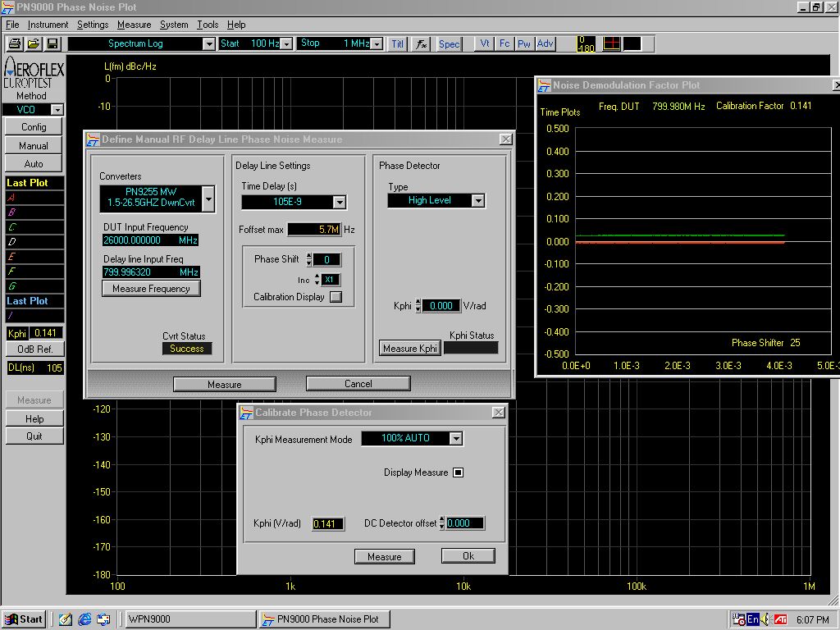Click the 0dB Ref. button
The width and height of the screenshot is (840, 630).
pos(34,349)
